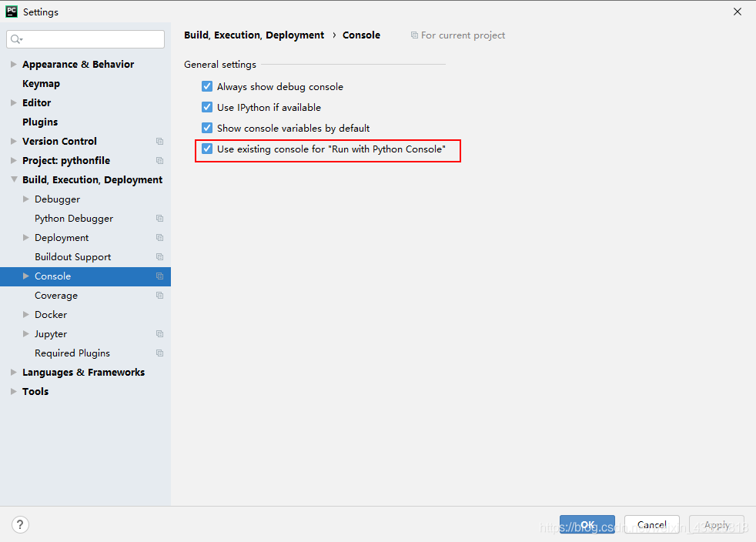Expand the Appearance & Behavior section
756x542 pixels.
point(14,64)
